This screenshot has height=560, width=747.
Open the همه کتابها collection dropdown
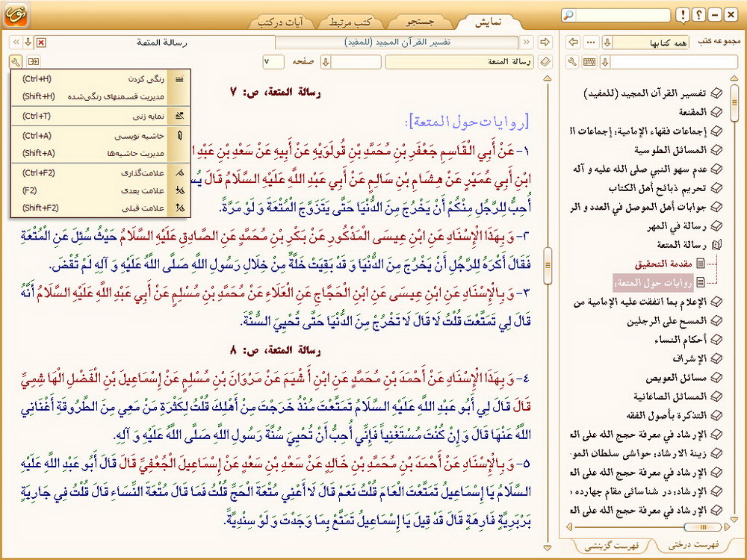pos(607,43)
